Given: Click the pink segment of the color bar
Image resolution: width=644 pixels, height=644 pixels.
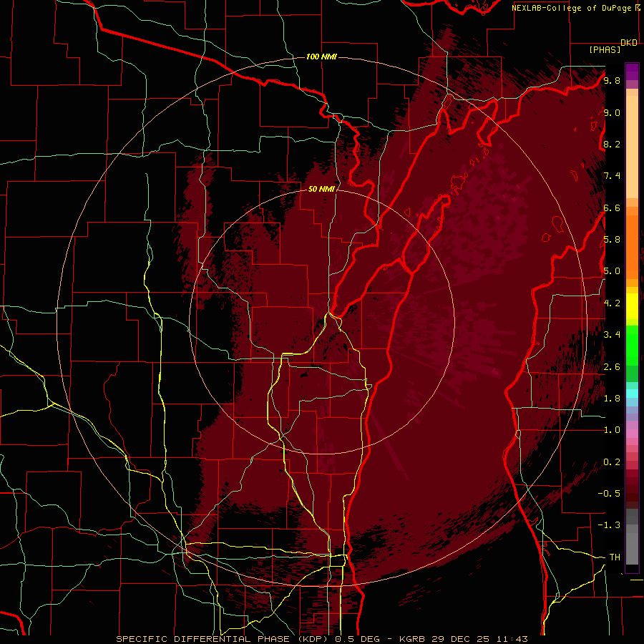Looking at the screenshot, I should coord(632,434).
